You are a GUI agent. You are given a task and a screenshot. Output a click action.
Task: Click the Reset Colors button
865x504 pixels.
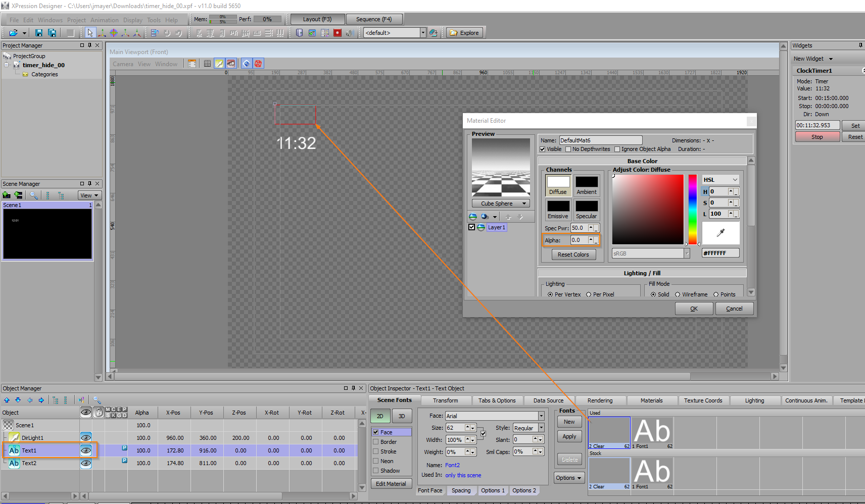click(x=573, y=255)
